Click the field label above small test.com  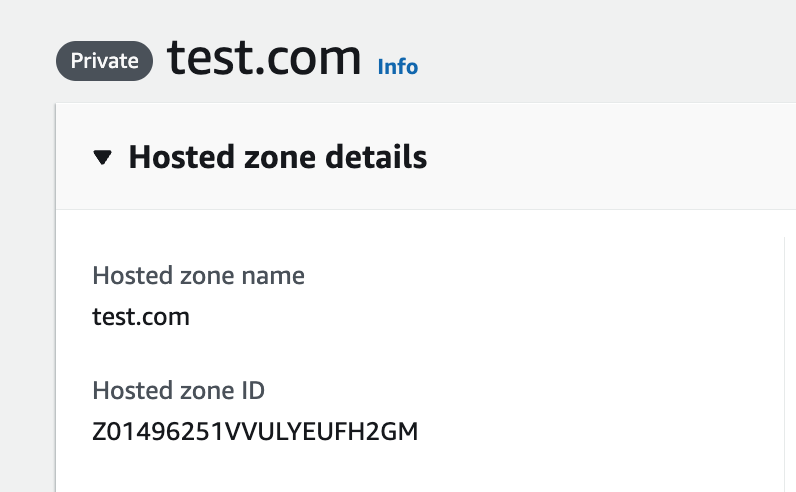[x=198, y=275]
